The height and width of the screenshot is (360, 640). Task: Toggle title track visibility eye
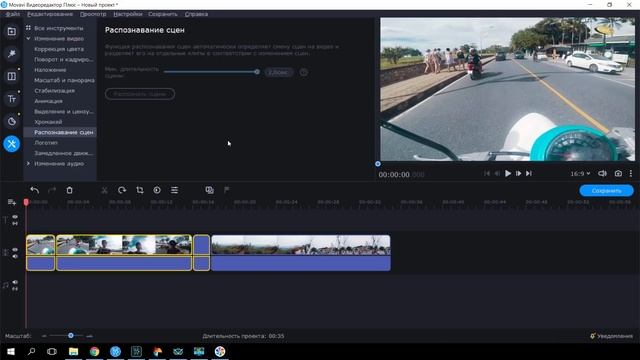[x=15, y=217]
